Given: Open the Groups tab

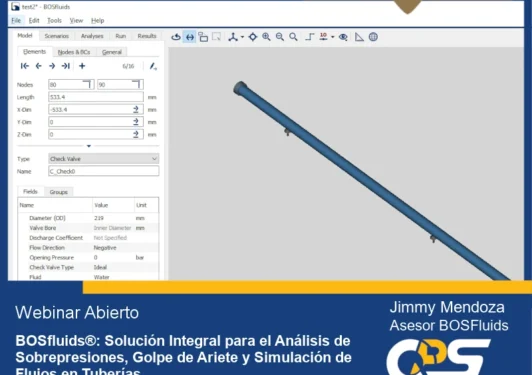Looking at the screenshot, I should tap(59, 192).
